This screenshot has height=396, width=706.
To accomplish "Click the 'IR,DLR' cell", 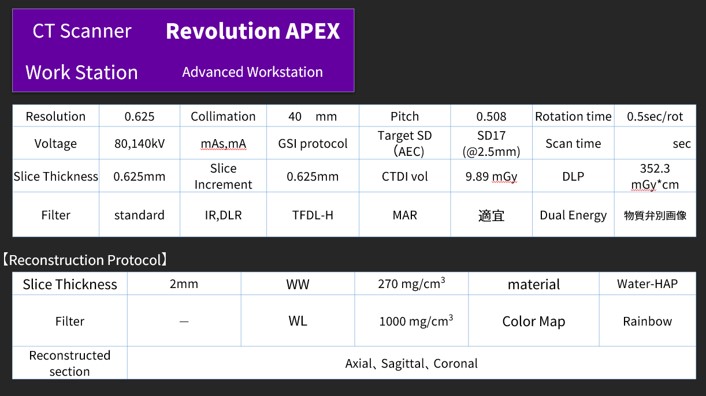I will [x=223, y=215].
